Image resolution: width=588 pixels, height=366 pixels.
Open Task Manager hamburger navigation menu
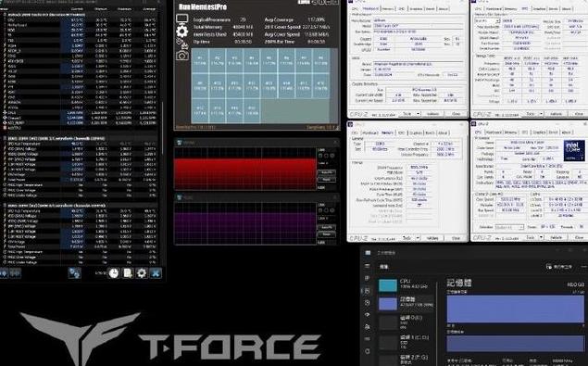(x=368, y=266)
